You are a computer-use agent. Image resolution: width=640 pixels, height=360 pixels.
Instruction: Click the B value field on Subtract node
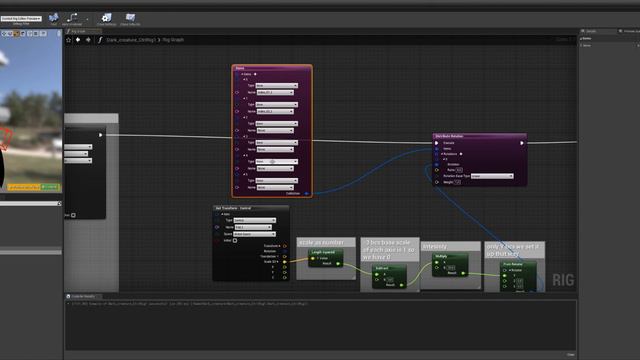click(390, 280)
